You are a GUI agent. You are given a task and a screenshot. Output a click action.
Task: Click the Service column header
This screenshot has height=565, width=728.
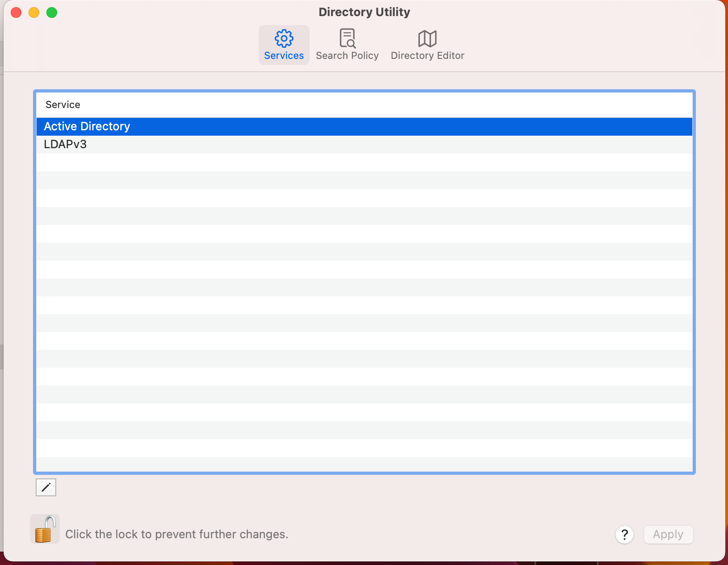pos(364,105)
